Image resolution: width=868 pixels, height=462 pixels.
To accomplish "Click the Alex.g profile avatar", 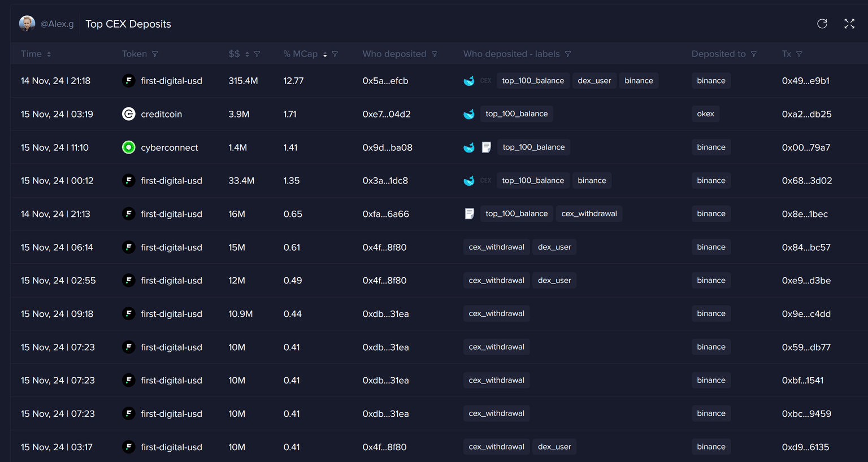I will (27, 24).
